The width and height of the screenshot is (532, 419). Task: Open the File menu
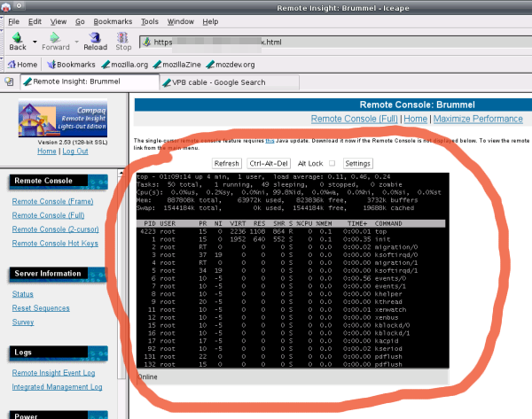[13, 21]
